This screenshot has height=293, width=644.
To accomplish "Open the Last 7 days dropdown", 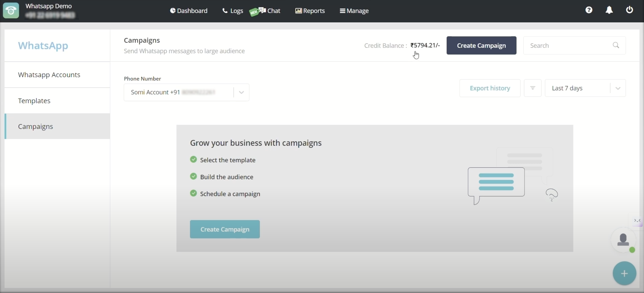I will point(585,88).
